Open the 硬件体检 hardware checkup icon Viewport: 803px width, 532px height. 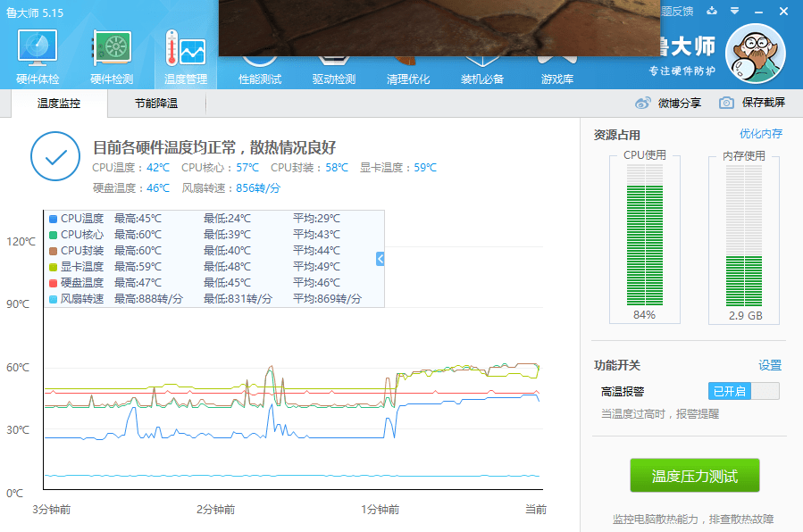tap(38, 54)
